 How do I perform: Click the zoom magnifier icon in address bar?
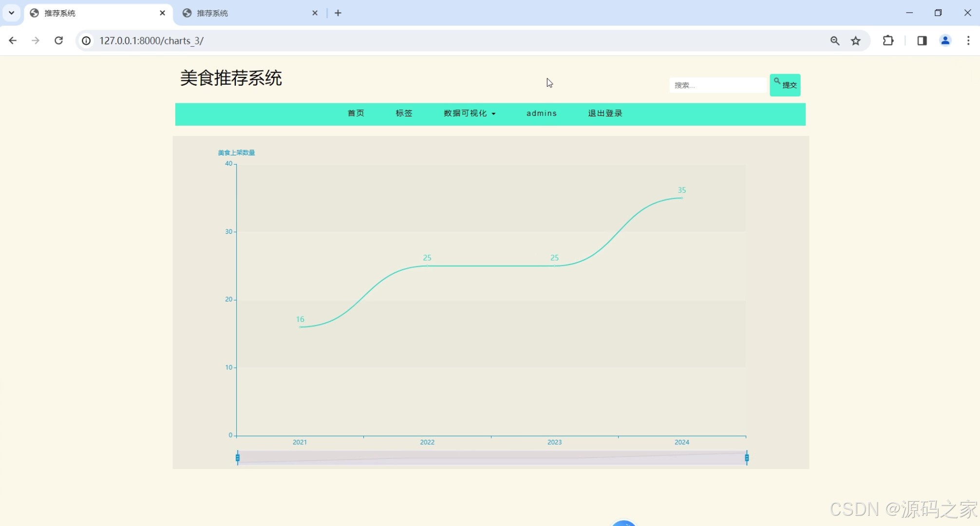click(x=834, y=40)
